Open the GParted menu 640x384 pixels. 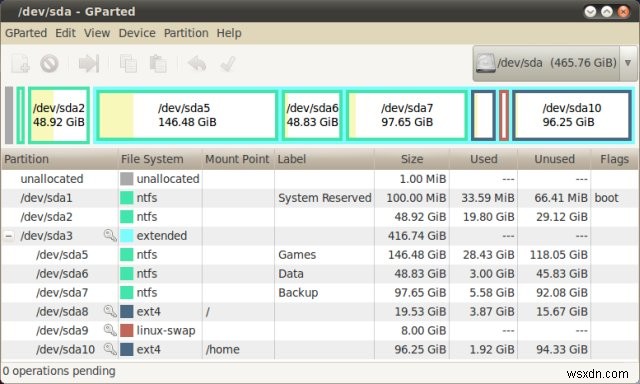[x=26, y=33]
